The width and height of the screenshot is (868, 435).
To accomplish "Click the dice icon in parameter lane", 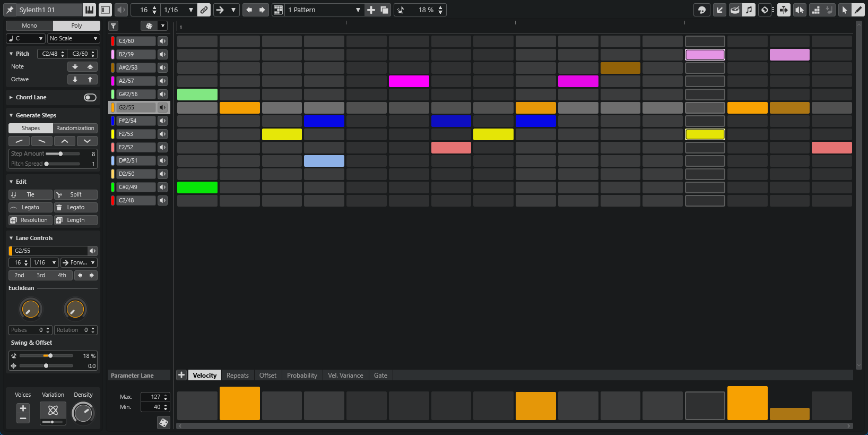I will 163,422.
